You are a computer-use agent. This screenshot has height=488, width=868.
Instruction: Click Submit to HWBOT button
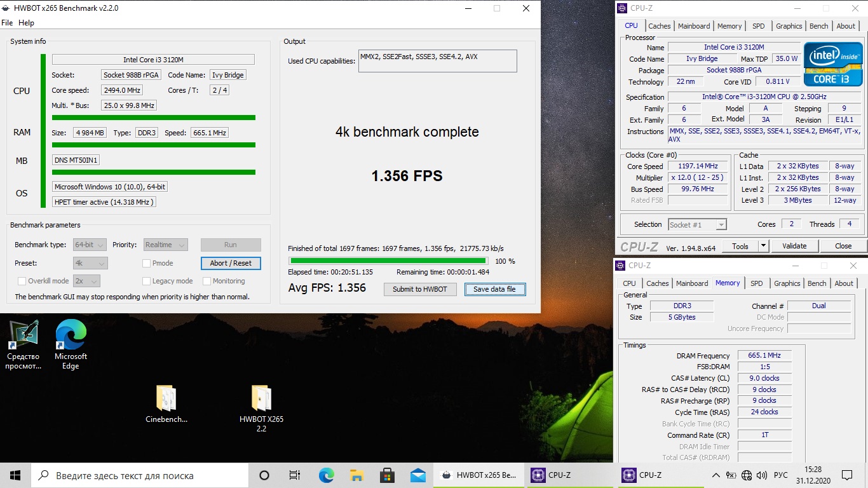pyautogui.click(x=420, y=289)
